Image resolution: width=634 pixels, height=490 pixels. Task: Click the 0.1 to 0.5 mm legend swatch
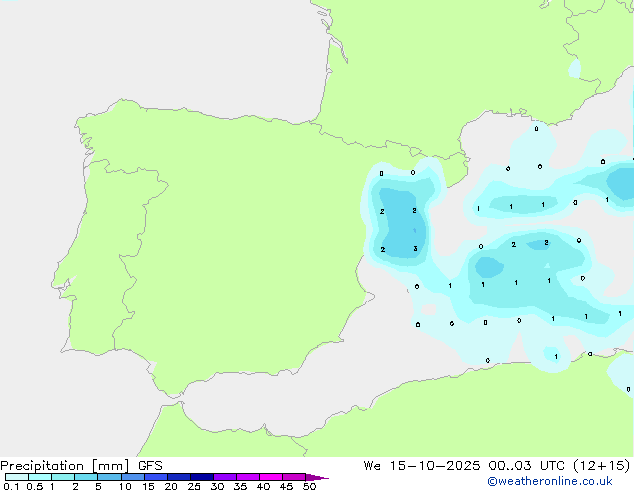17,477
